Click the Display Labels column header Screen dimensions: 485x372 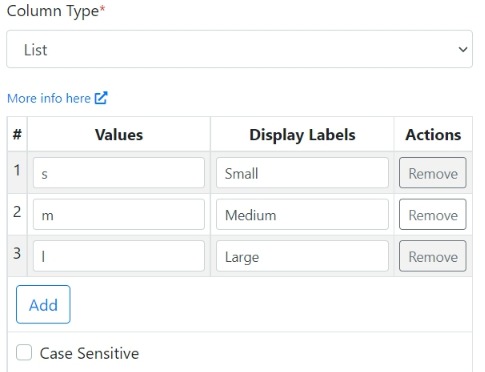pyautogui.click(x=302, y=135)
